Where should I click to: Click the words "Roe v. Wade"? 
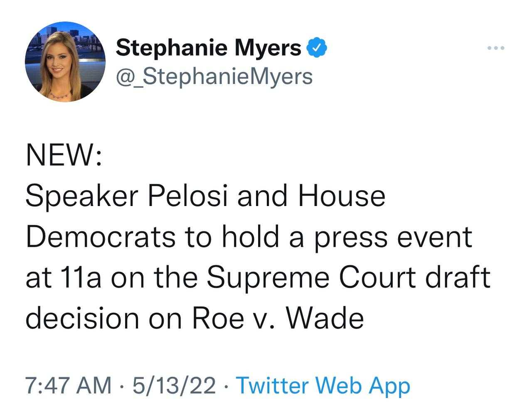pyautogui.click(x=278, y=319)
